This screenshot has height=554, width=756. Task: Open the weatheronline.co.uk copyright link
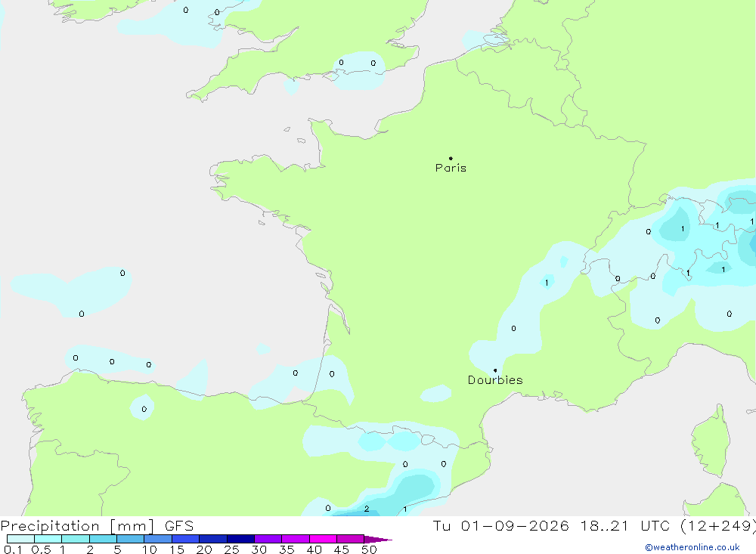692,547
